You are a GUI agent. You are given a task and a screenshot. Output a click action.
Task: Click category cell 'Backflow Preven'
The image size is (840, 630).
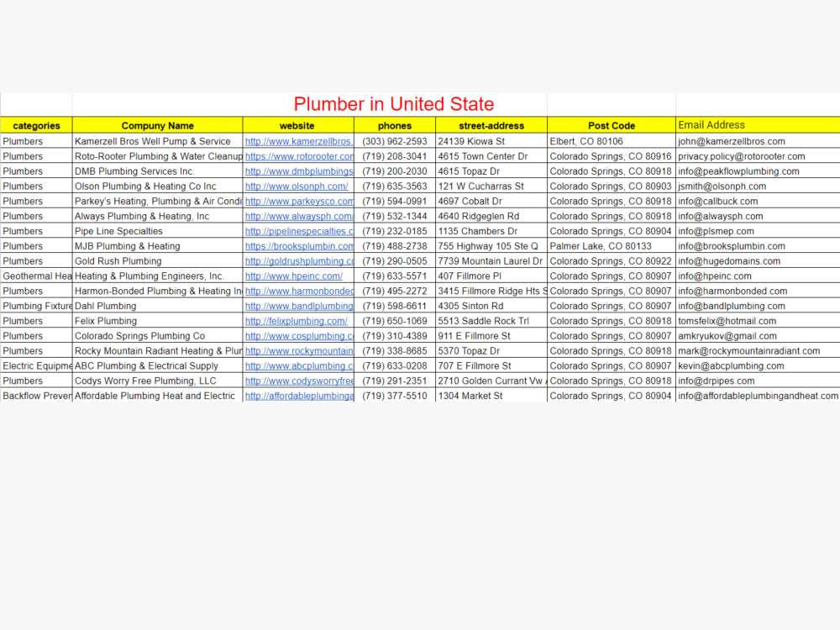pos(37,396)
